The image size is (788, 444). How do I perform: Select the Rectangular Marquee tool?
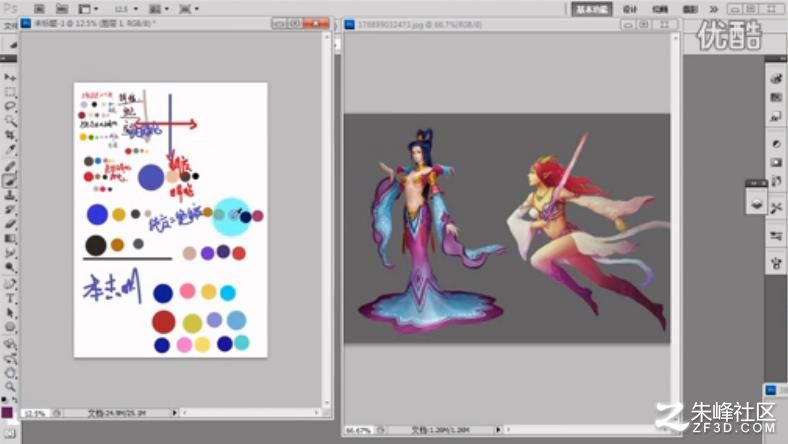(10, 92)
